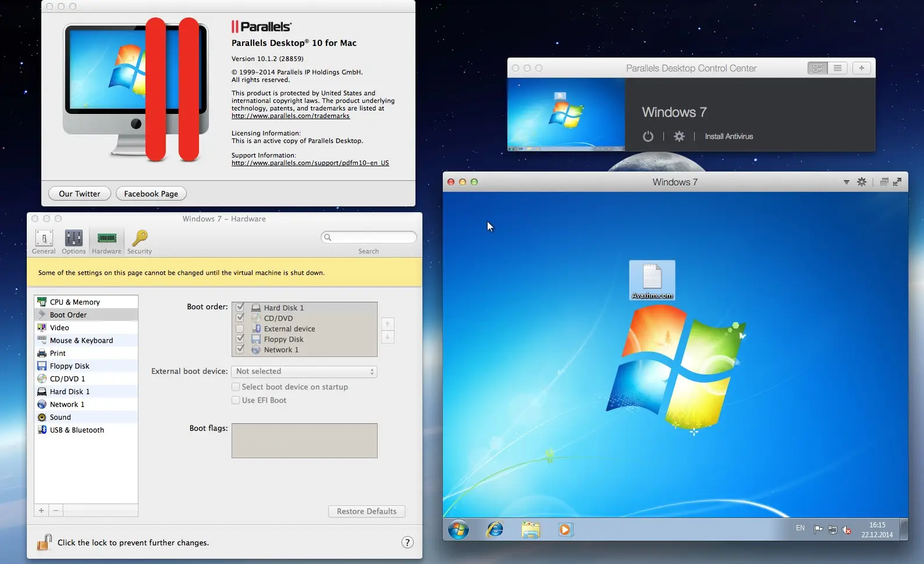Click the muted volume tray icon
Image resolution: width=924 pixels, height=564 pixels.
(847, 530)
